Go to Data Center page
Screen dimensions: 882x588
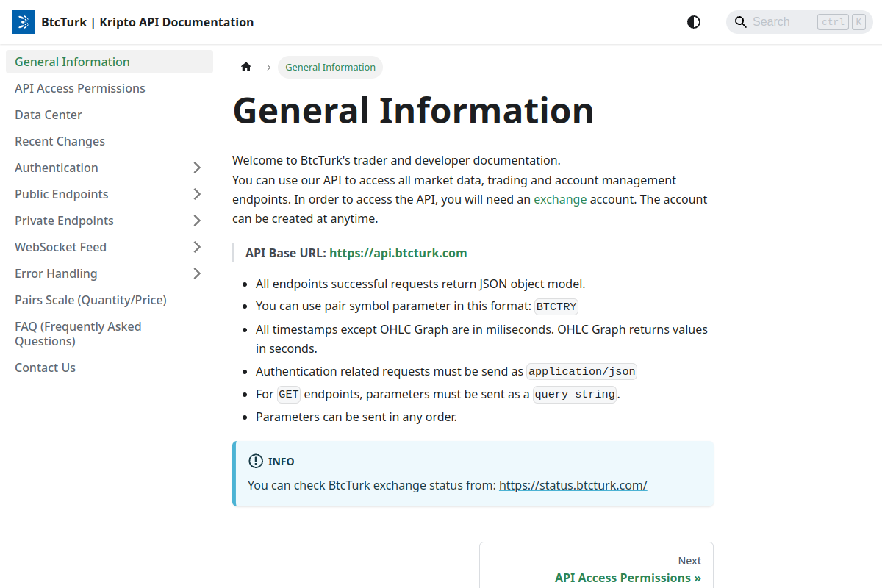(x=110, y=115)
